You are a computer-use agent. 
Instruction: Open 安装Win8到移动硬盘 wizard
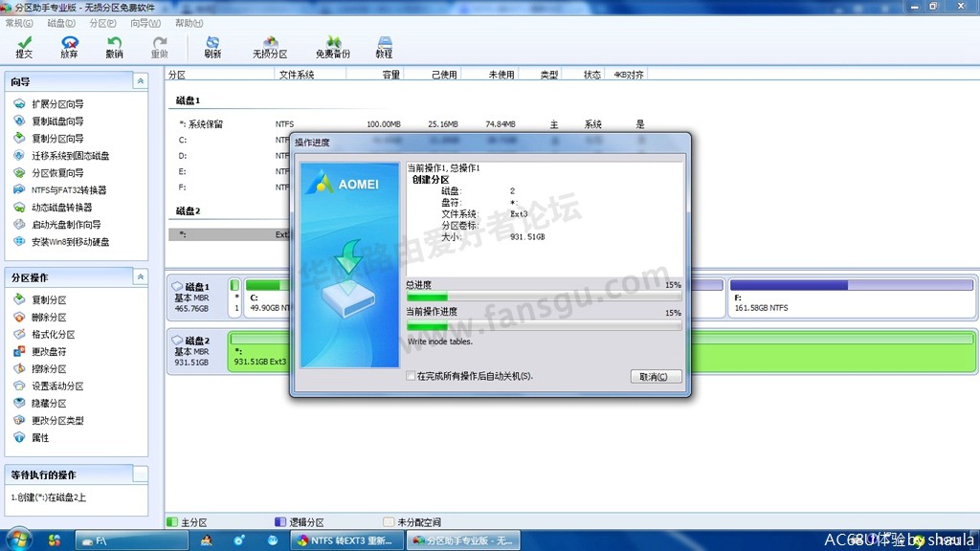[x=61, y=242]
